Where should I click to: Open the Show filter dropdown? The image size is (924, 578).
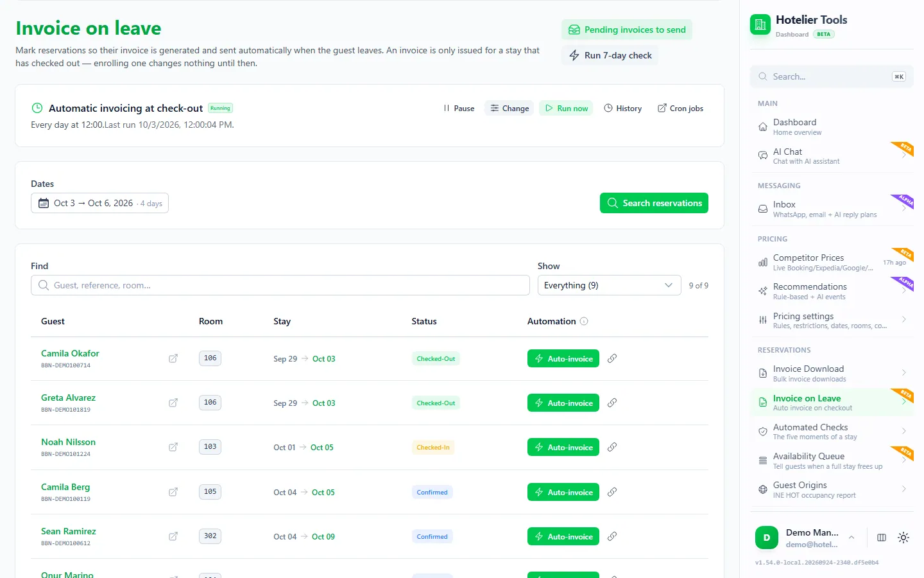[609, 285]
